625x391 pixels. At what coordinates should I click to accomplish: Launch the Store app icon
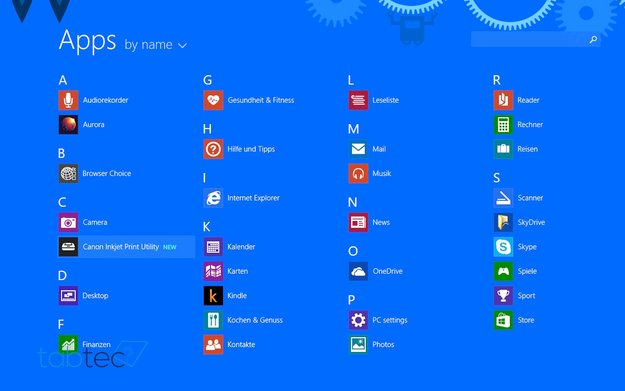point(503,320)
